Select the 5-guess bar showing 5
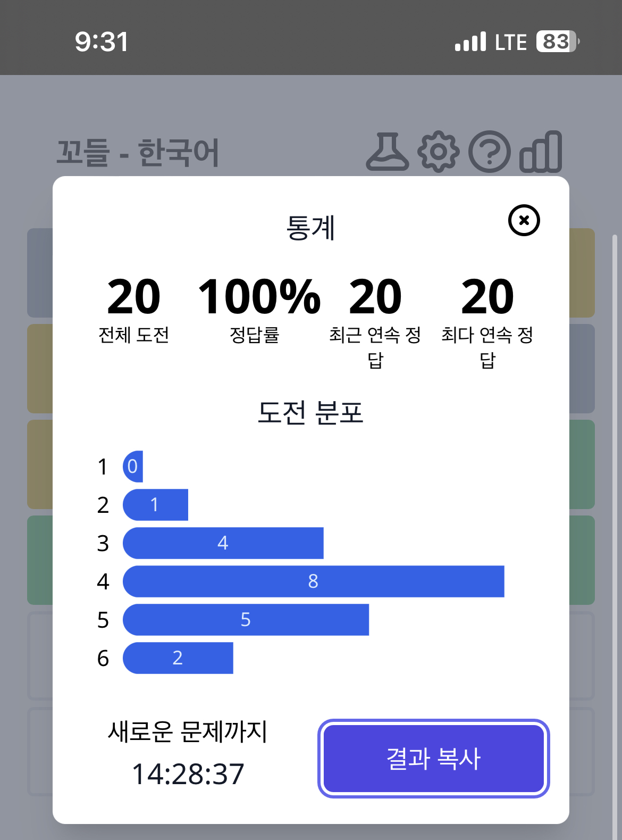622x840 pixels. pos(246,620)
